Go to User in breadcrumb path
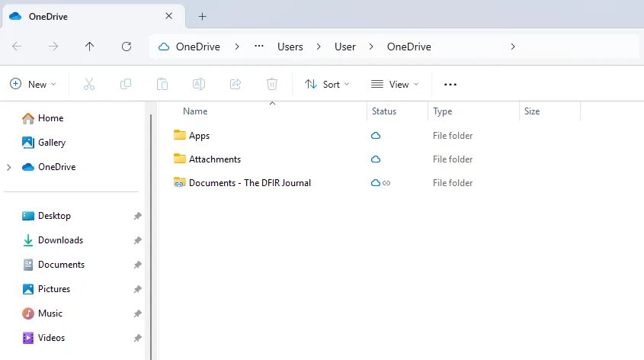 [345, 47]
